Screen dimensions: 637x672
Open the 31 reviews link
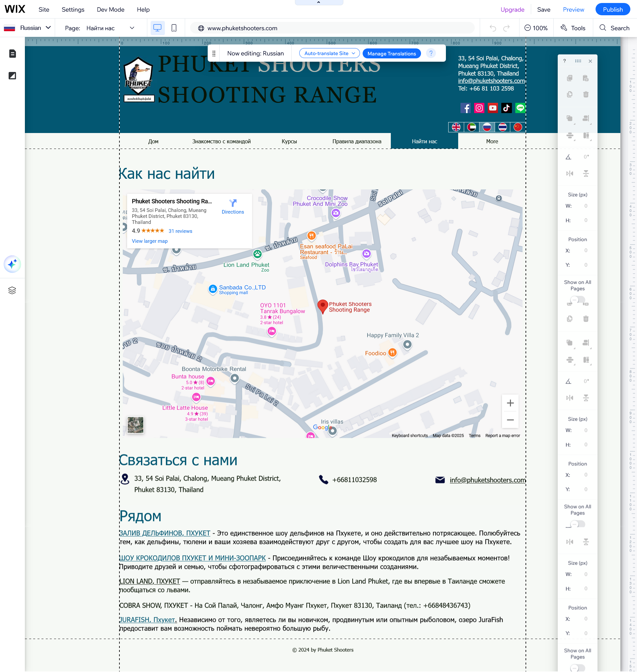pyautogui.click(x=180, y=231)
